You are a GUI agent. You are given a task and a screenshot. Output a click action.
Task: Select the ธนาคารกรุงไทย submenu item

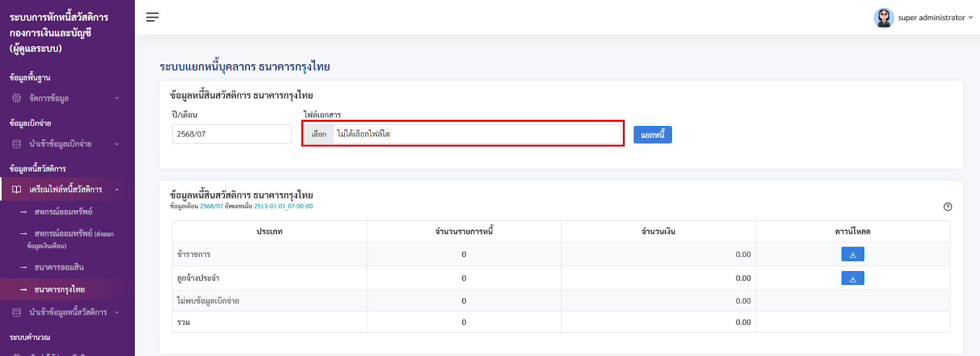[60, 289]
